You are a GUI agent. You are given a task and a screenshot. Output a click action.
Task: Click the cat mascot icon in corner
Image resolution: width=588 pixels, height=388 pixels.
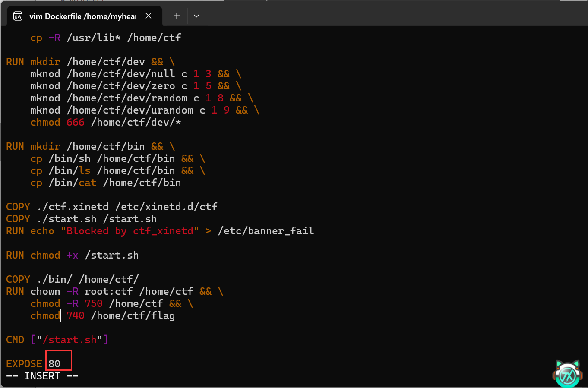pyautogui.click(x=568, y=373)
